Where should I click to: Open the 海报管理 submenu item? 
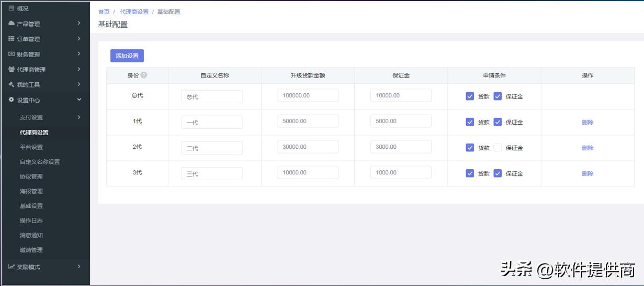point(31,191)
